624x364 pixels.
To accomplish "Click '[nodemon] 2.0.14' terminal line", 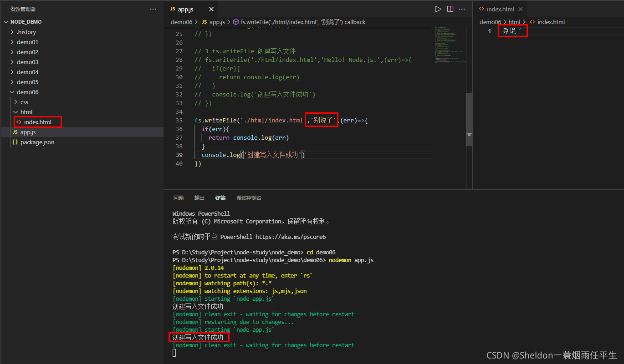I will [x=198, y=268].
